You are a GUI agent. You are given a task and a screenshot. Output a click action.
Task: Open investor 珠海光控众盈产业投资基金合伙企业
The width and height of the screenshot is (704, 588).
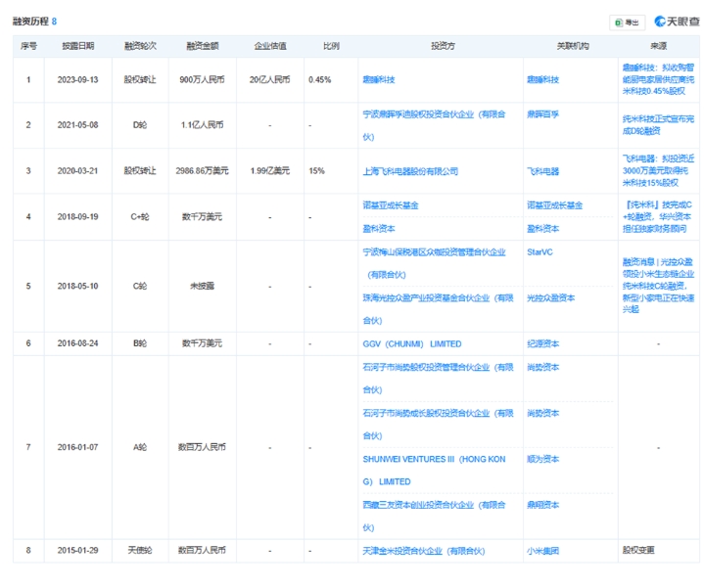[438, 309]
